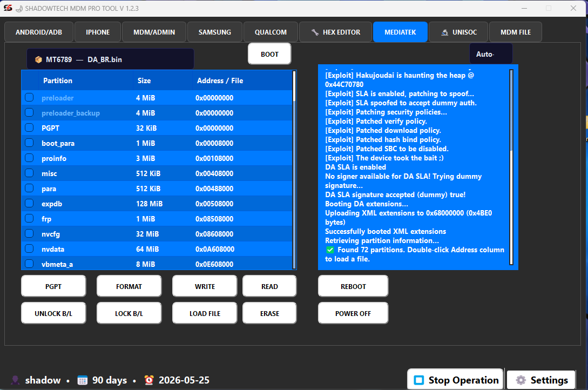Open the MDM/ADMIN tab
The height and width of the screenshot is (390, 588).
(154, 32)
